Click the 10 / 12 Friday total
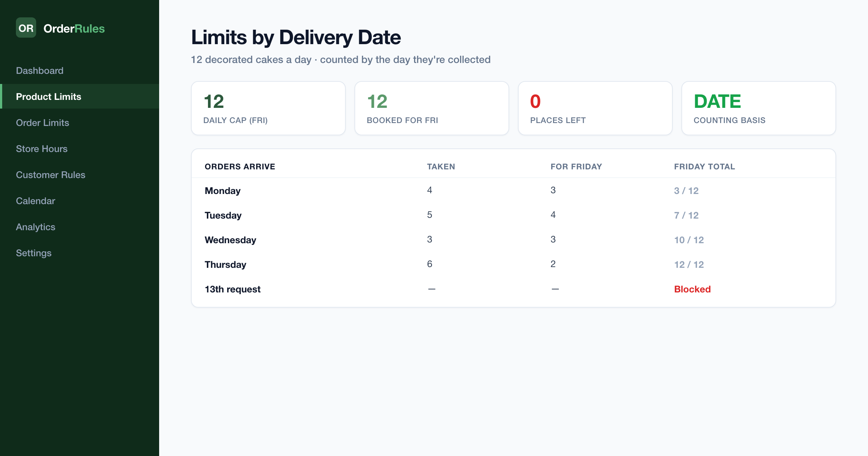 [x=689, y=240]
